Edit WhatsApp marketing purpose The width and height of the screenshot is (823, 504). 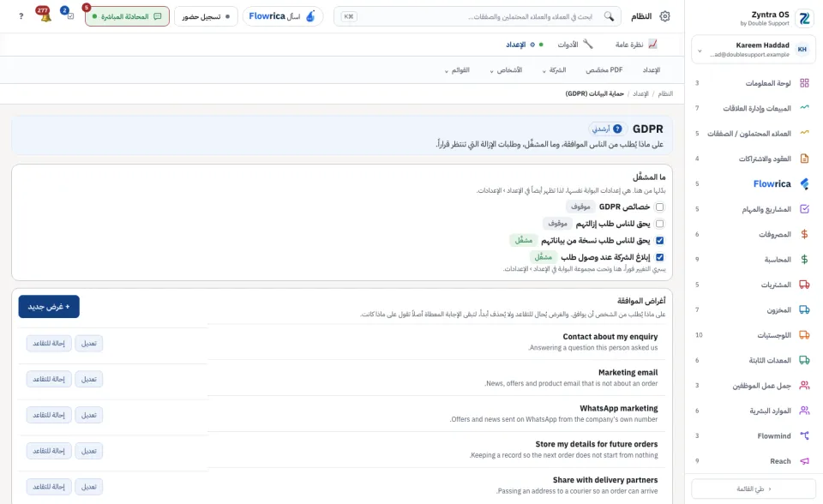click(x=88, y=415)
